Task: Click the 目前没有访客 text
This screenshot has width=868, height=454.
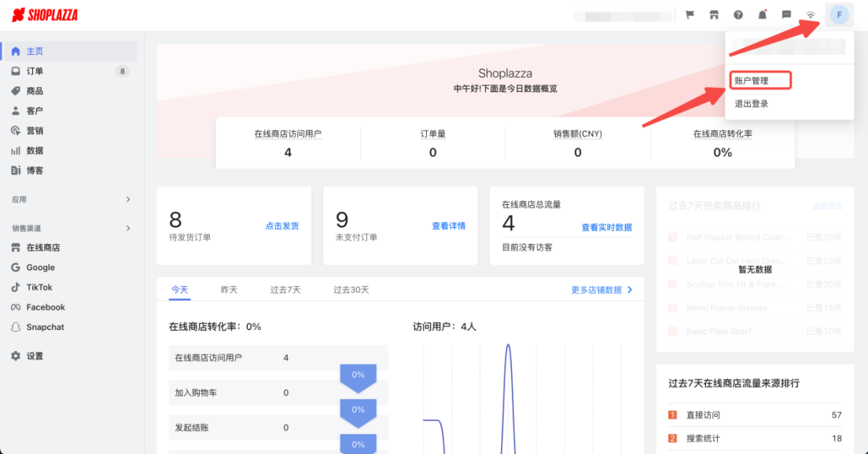Action: (x=527, y=247)
